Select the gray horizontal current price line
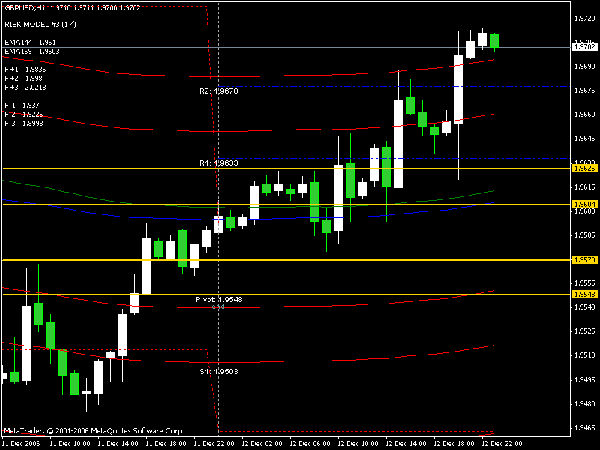Screen dimensions: 600x450 pos(286,47)
